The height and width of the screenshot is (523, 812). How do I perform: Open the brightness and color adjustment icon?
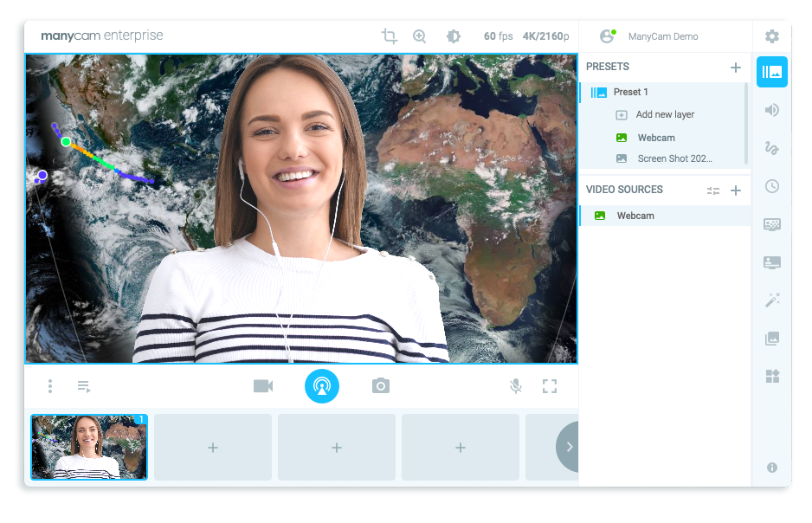[x=453, y=36]
